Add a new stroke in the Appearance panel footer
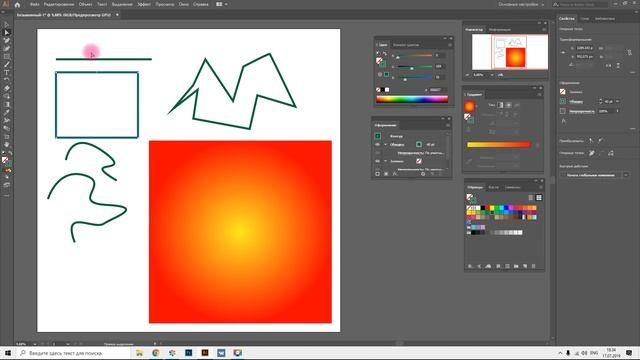The height and width of the screenshot is (360, 640). [378, 174]
